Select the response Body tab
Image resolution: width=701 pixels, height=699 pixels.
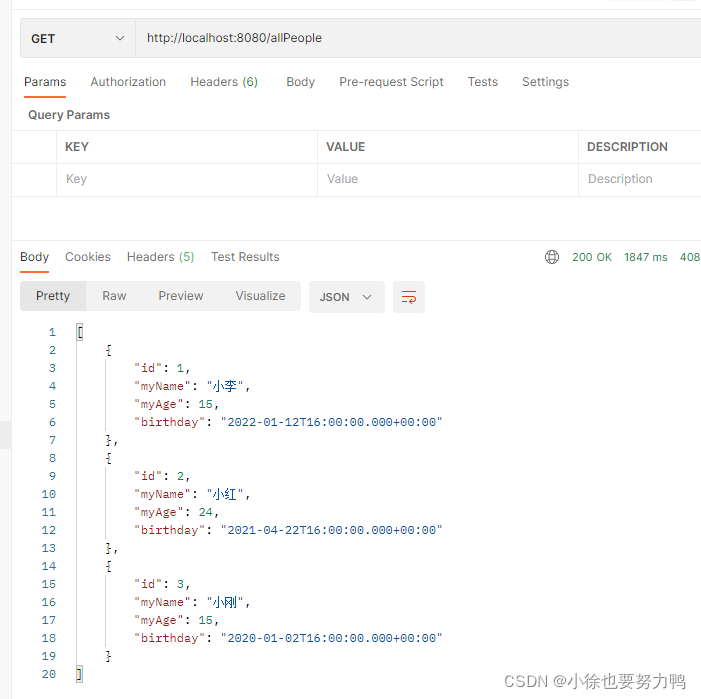coord(34,257)
